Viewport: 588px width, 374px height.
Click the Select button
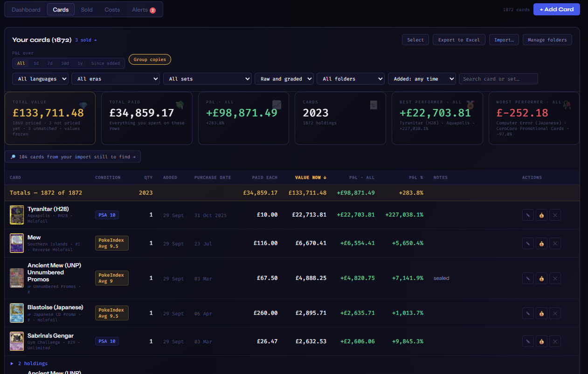pos(415,40)
